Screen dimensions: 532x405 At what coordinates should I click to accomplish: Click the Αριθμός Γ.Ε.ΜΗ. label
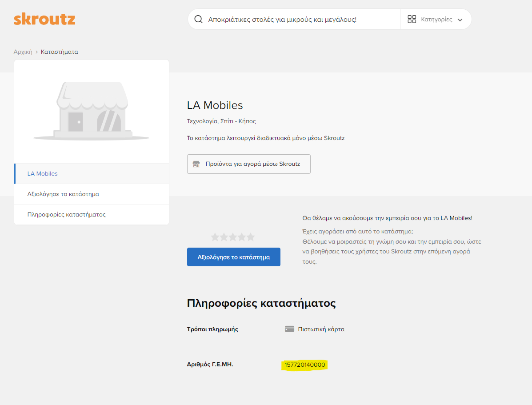pyautogui.click(x=210, y=365)
